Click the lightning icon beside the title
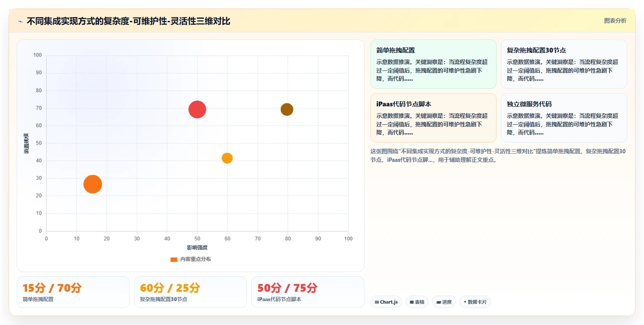The width and height of the screenshot is (644, 325). point(20,21)
